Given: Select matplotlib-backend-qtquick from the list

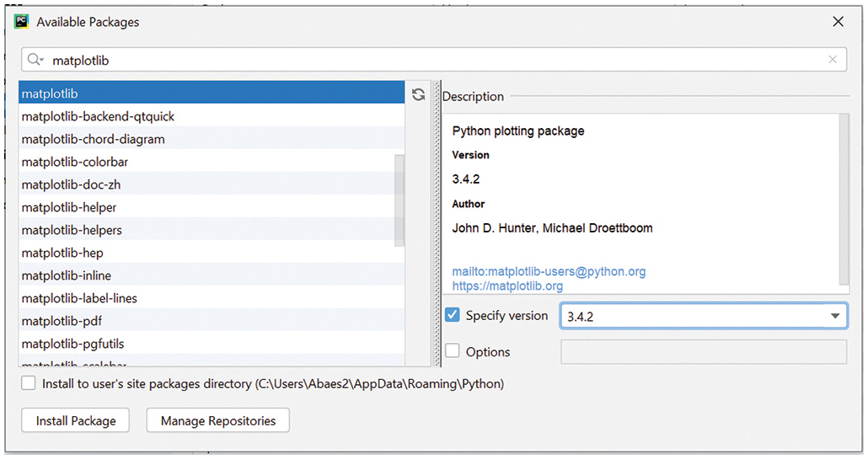Looking at the screenshot, I should 98,116.
